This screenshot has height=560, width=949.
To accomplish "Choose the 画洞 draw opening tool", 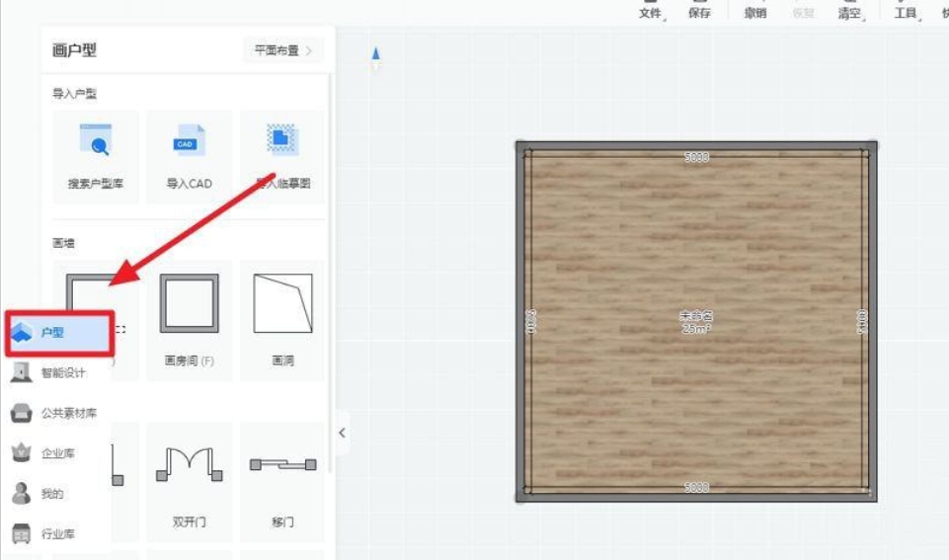I will [x=282, y=303].
